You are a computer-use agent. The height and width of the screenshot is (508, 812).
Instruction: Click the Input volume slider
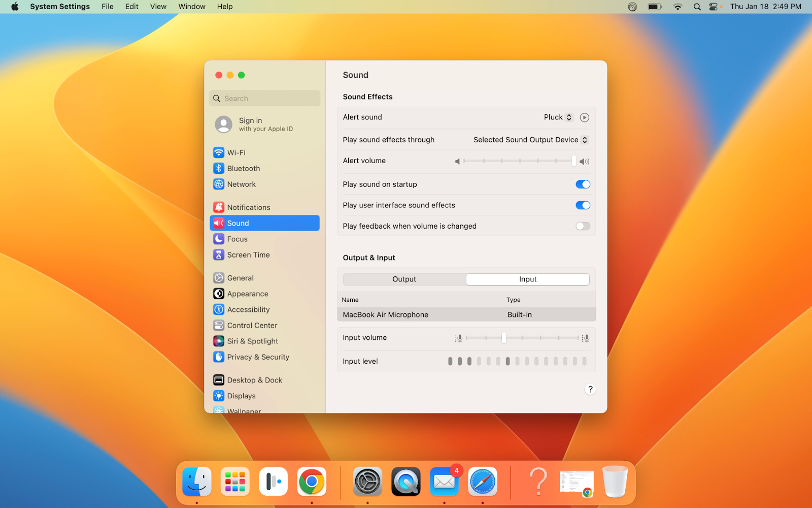click(522, 338)
